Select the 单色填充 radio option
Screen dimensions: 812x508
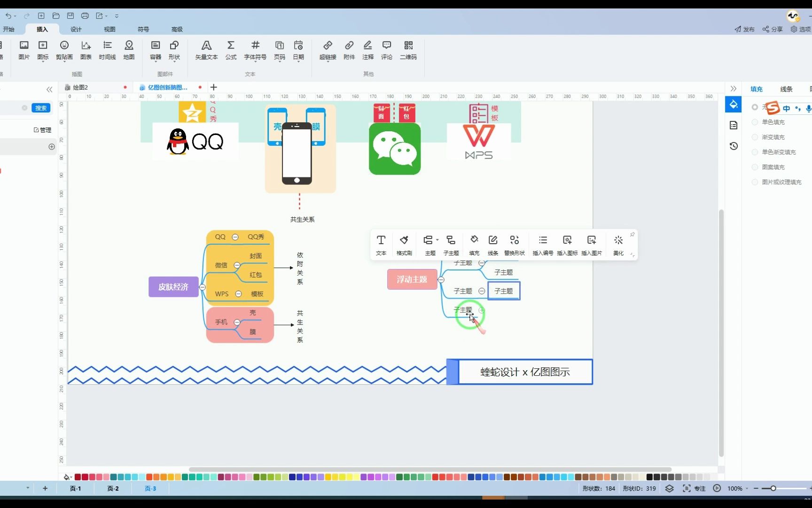(755, 122)
